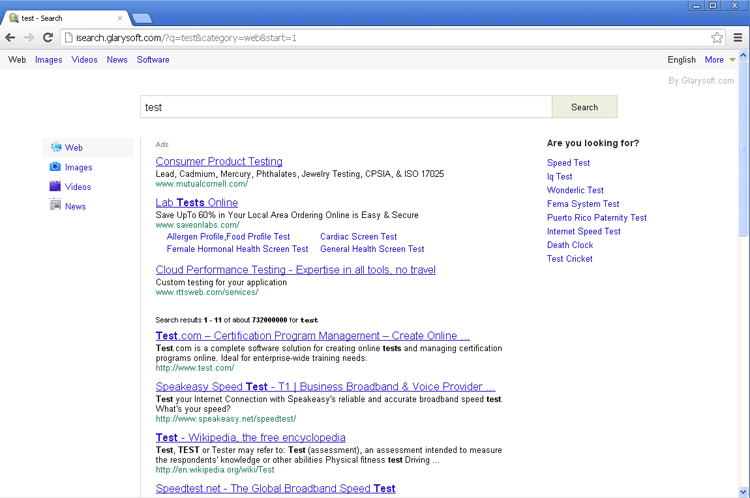Click the vertical page scrollbar
This screenshot has height=498, width=750.
[x=743, y=180]
